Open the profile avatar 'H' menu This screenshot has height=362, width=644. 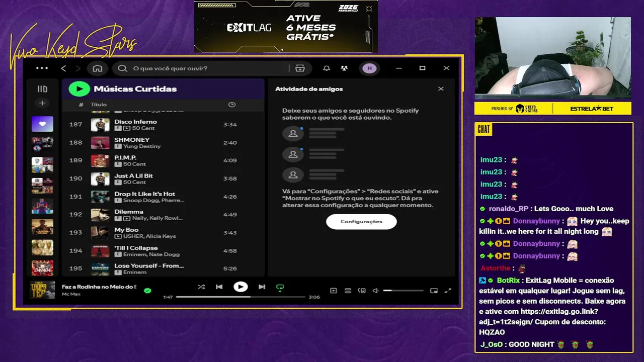369,68
